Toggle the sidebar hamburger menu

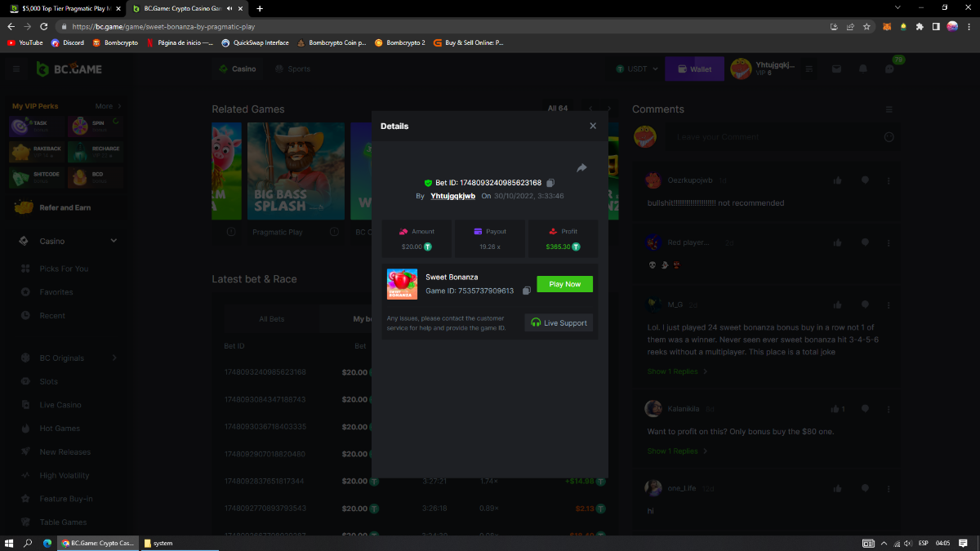pyautogui.click(x=16, y=69)
